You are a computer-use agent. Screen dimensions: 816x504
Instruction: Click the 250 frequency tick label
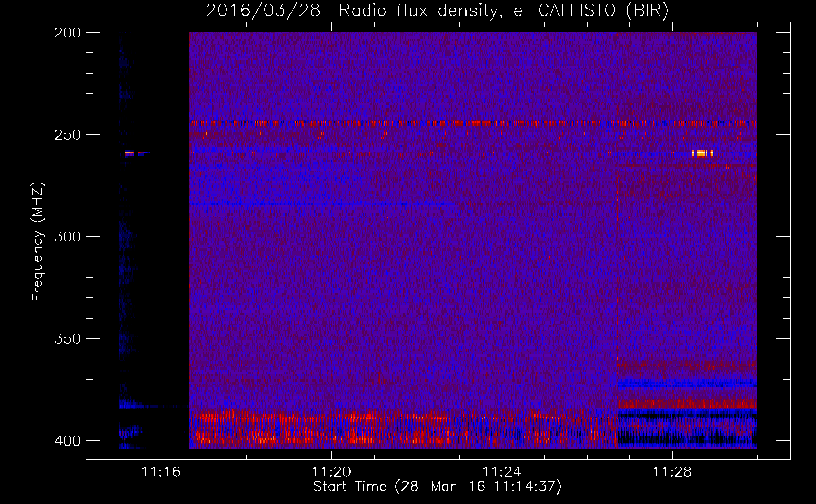[68, 135]
